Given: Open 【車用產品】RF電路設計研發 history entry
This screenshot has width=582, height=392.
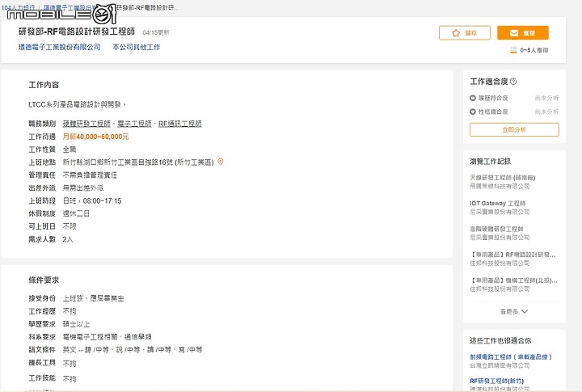Looking at the screenshot, I should tap(513, 255).
